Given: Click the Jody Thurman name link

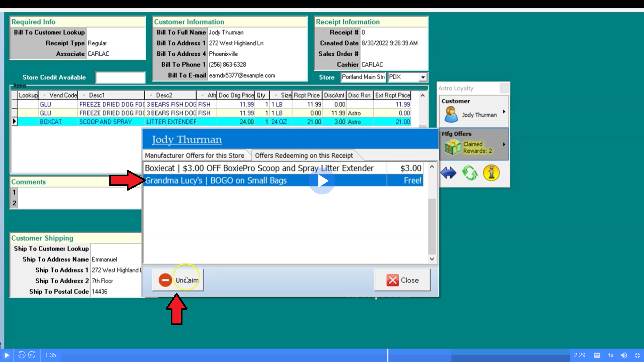Looking at the screenshot, I should tap(187, 139).
